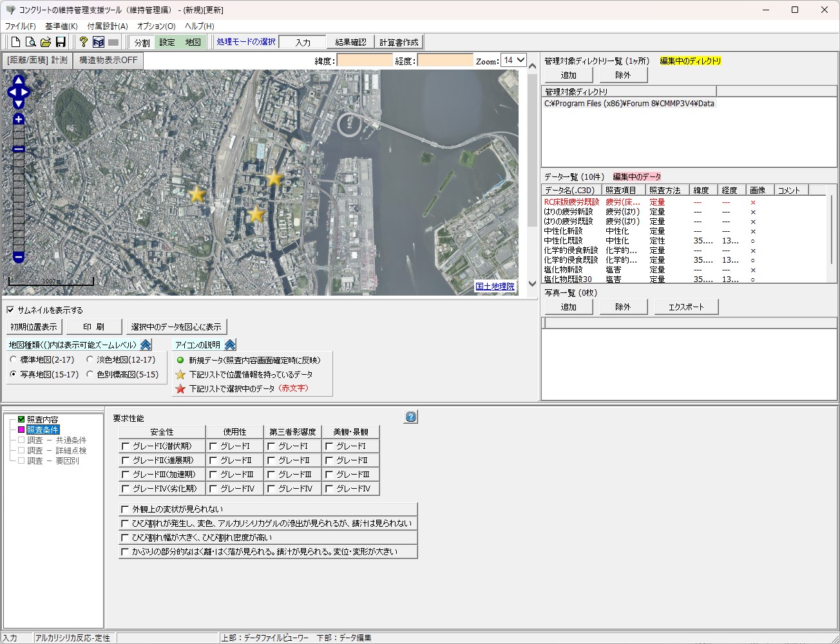Open a file with the folder icon
This screenshot has height=644, width=840.
46,43
